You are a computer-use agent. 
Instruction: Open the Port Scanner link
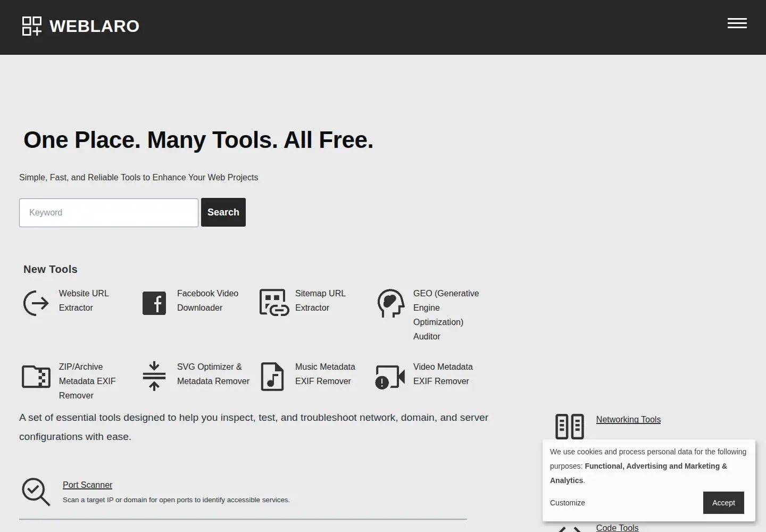point(88,485)
